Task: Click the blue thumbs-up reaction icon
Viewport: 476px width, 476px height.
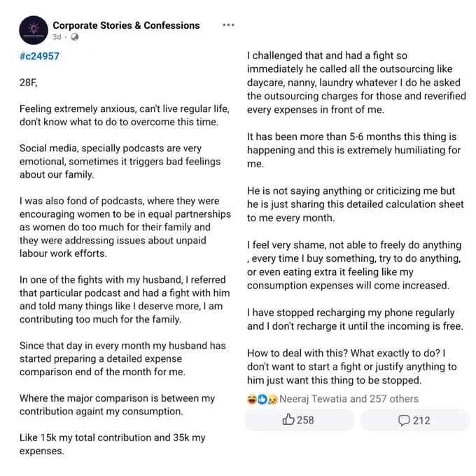Action: point(262,399)
